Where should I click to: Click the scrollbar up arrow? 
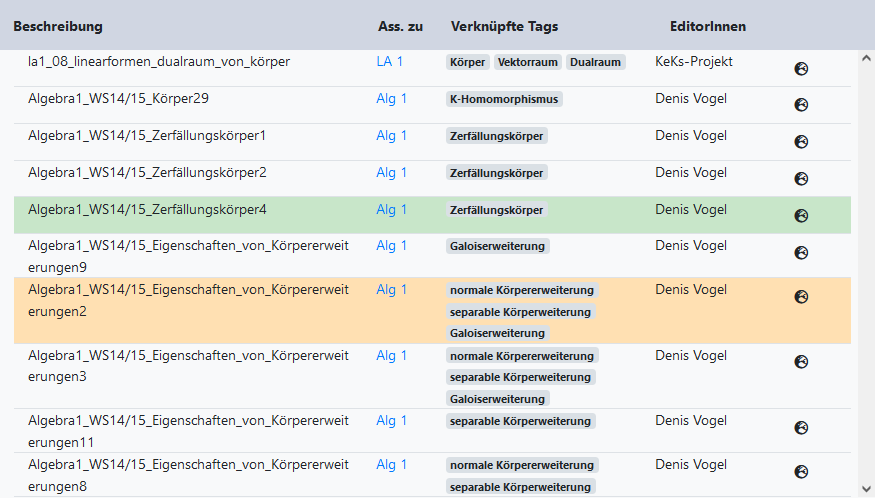pos(866,59)
